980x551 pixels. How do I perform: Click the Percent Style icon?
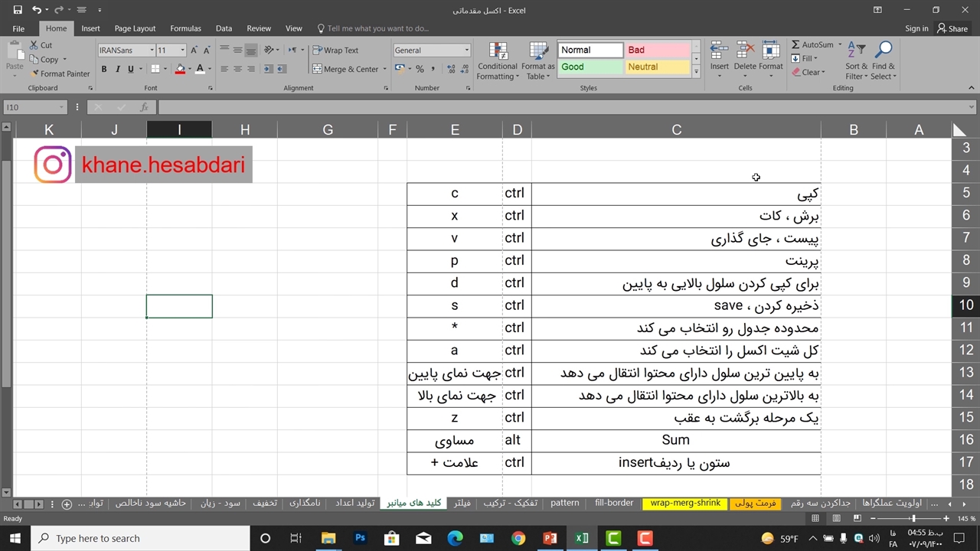click(420, 69)
